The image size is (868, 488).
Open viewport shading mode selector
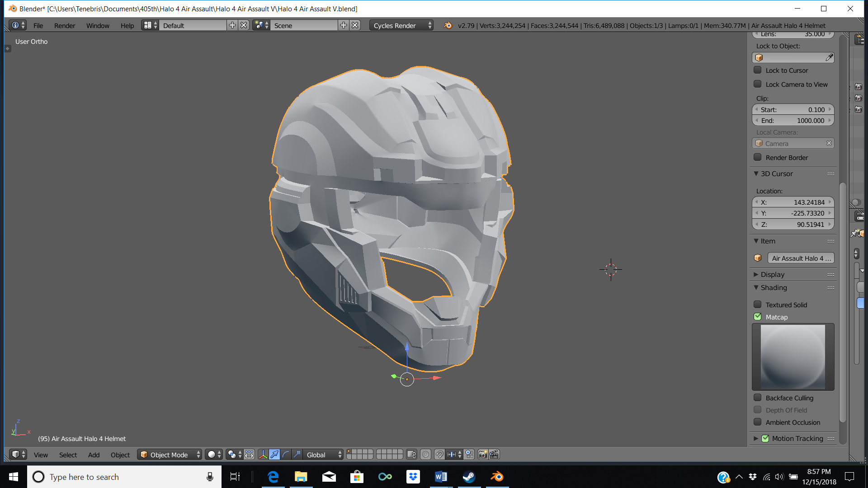coord(214,455)
